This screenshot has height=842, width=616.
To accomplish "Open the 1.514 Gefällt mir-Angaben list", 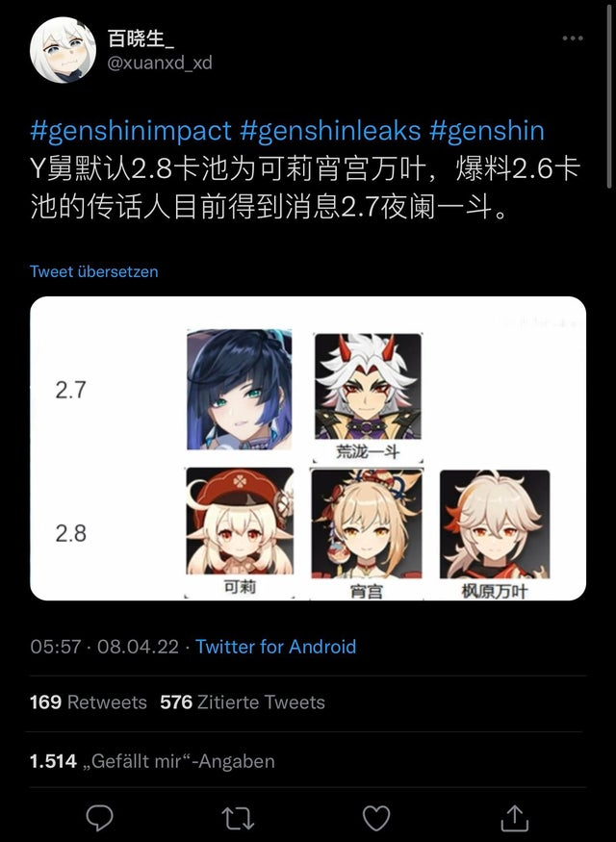I will tap(152, 761).
